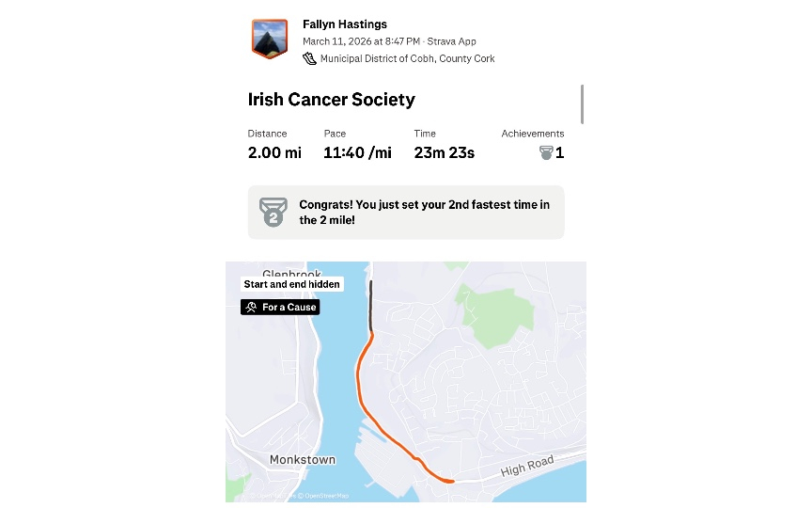Click the 11:40 /mi pace value
Screen dimensions: 812x508
(x=357, y=152)
